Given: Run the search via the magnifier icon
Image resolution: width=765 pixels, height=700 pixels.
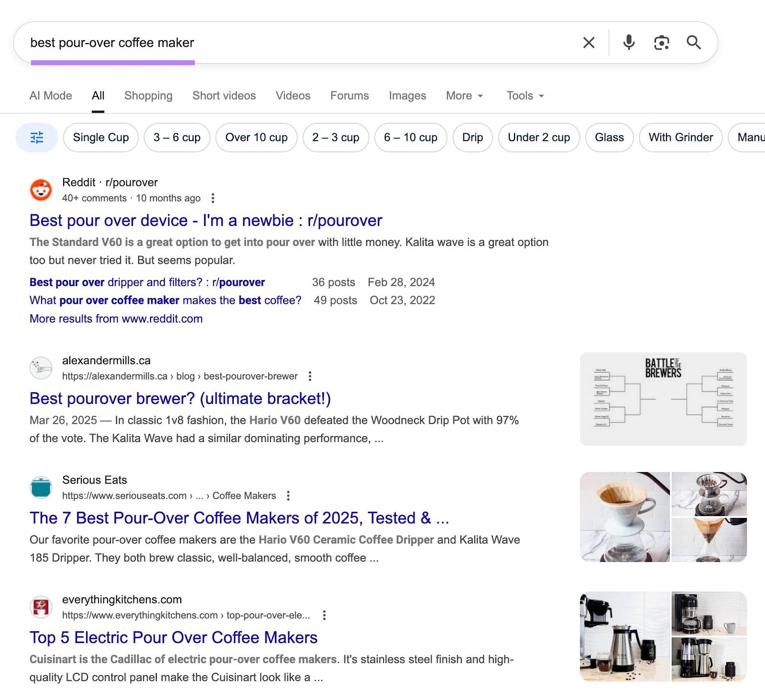Looking at the screenshot, I should click(694, 43).
